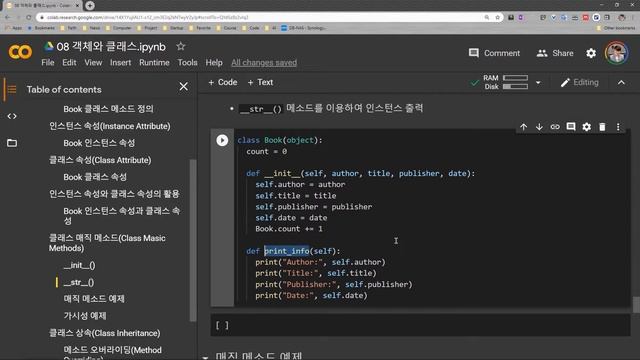Collapse the 매직 메소드 예제 section arrow
640x360 pixels.
pos(205,357)
